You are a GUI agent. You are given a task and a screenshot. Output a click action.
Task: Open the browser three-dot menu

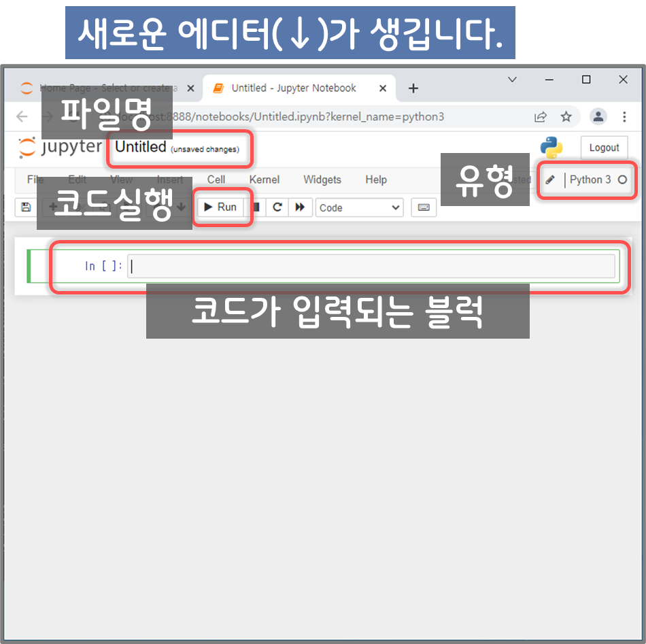tap(624, 116)
